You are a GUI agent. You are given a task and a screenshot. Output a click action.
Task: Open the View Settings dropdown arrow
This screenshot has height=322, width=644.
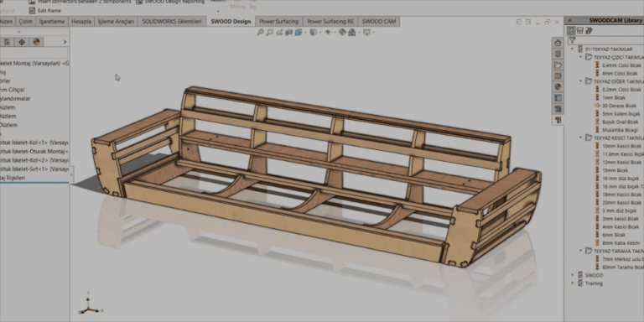click(374, 32)
